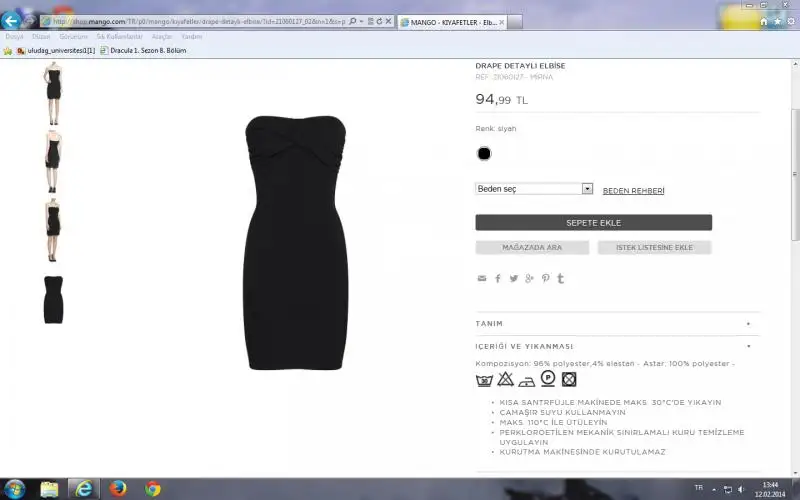Open File Explorer from the taskbar
The width and height of the screenshot is (800, 500).
49,489
